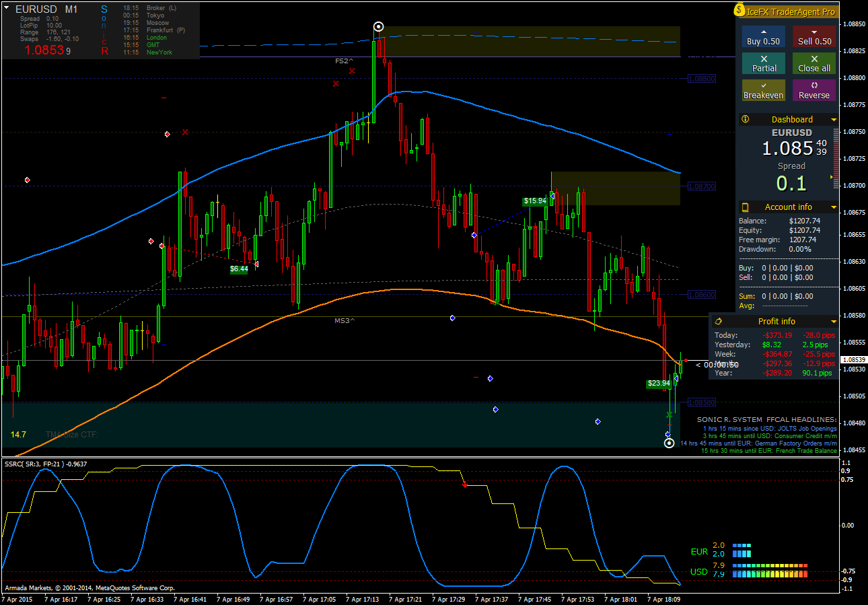Click Yesterday's profit value $8.32

click(x=771, y=345)
